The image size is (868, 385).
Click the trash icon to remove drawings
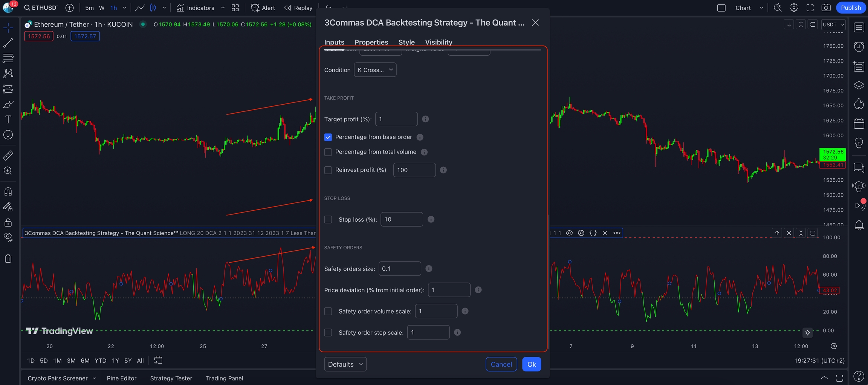click(x=8, y=259)
